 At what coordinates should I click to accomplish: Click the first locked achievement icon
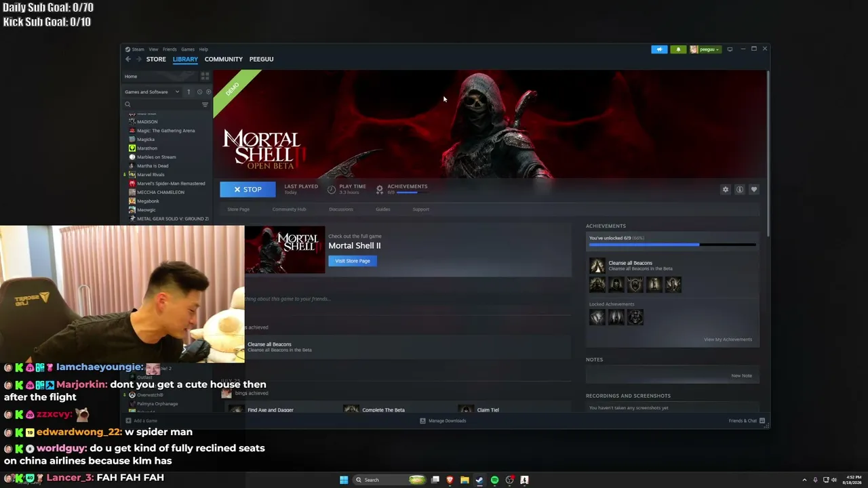tap(597, 317)
